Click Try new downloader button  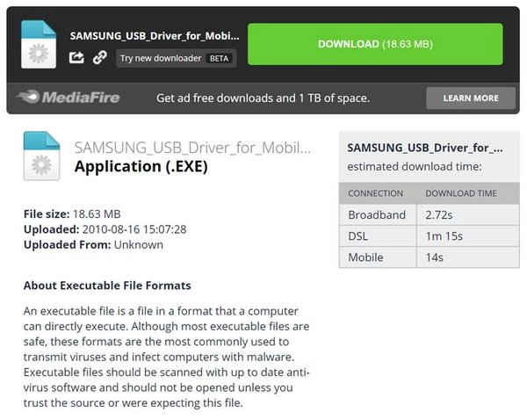click(x=162, y=58)
